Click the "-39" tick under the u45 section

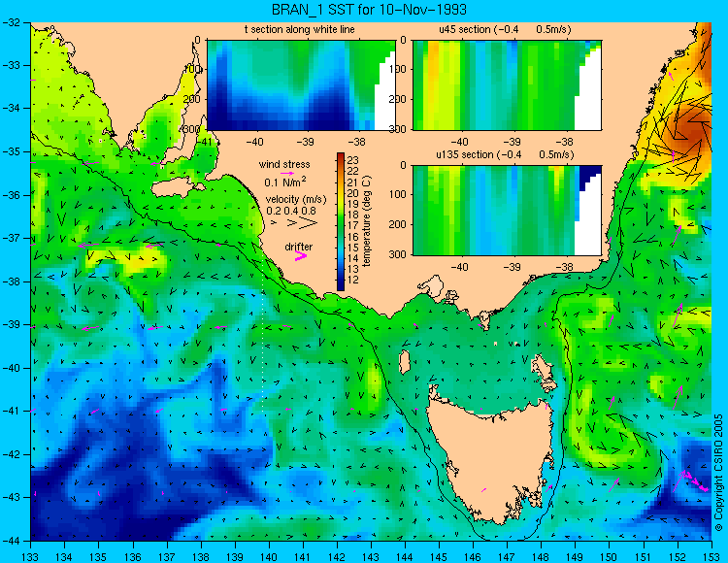pos(513,142)
